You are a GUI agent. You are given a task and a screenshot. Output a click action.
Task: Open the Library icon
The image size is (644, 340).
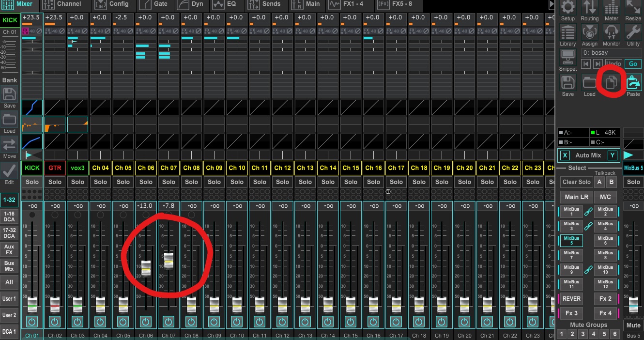coord(567,32)
